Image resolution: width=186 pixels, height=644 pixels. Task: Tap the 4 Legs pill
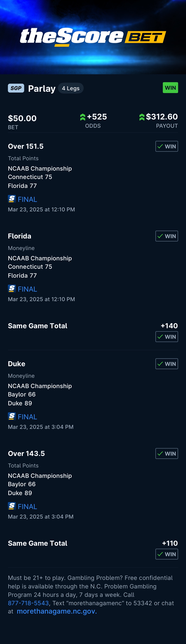(x=71, y=88)
